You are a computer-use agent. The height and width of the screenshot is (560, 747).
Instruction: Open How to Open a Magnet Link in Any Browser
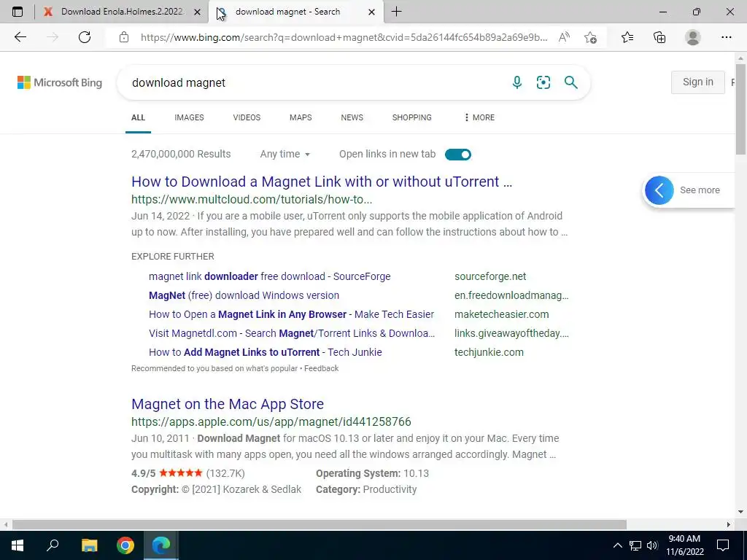tap(292, 314)
